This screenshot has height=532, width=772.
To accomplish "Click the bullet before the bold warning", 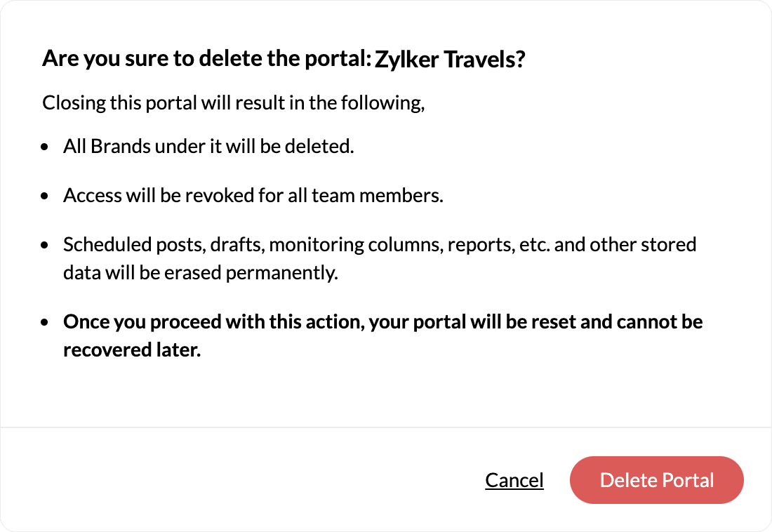I will 46,323.
